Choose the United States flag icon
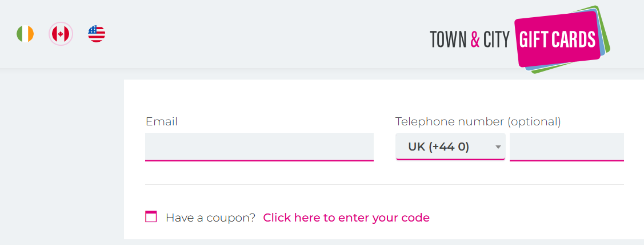Screen dimensions: 644x245 (97, 34)
